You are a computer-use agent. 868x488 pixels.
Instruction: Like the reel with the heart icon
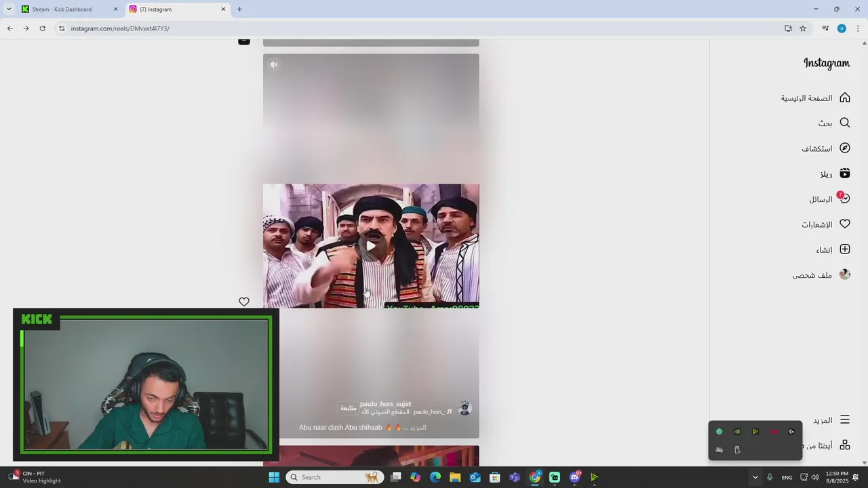[244, 302]
